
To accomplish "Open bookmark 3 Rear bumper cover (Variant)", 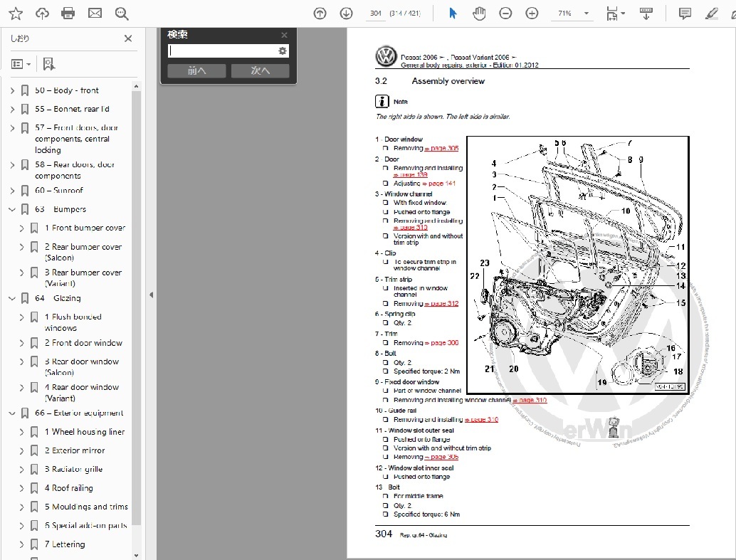I will coord(83,278).
